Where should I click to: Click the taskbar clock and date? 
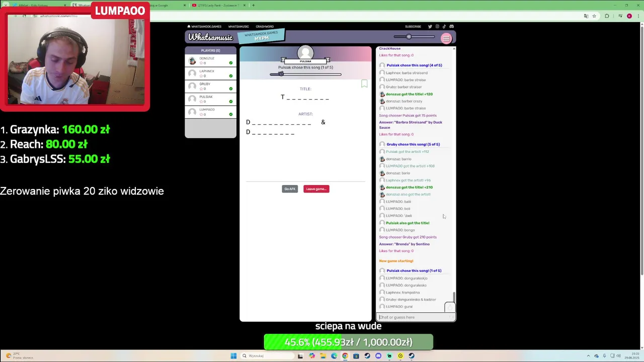point(632,356)
